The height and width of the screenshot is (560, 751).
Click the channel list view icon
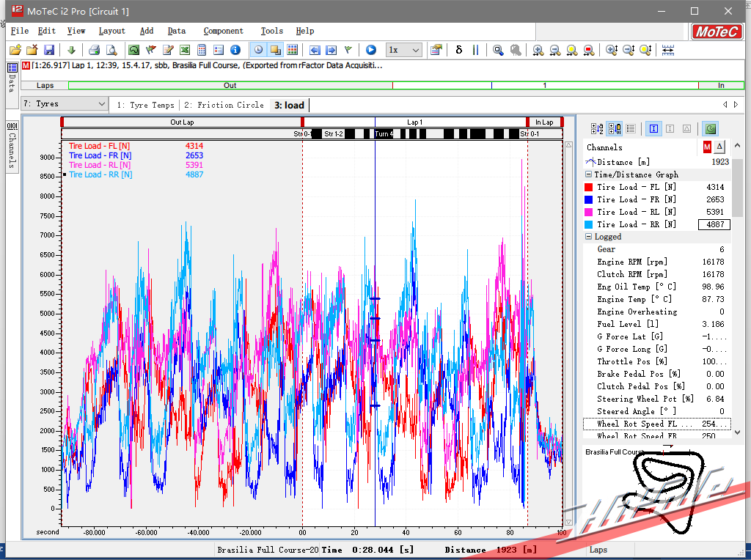point(631,128)
